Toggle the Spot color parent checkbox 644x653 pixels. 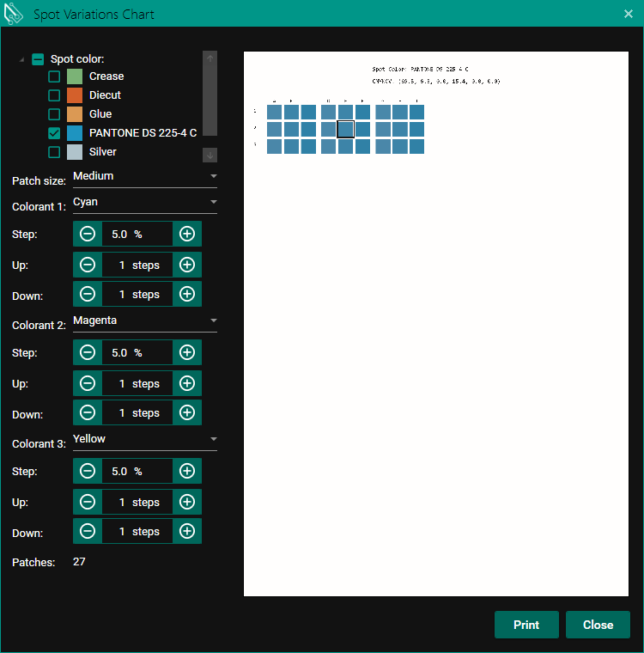[38, 59]
